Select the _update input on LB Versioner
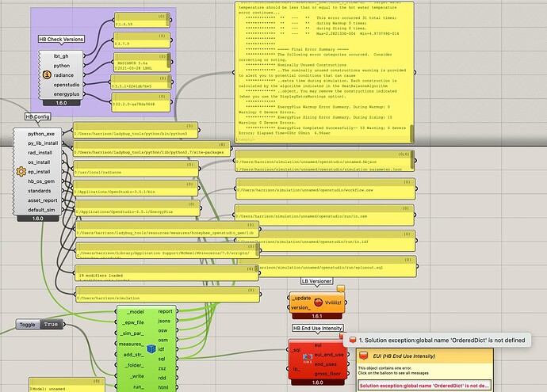 click(x=301, y=299)
